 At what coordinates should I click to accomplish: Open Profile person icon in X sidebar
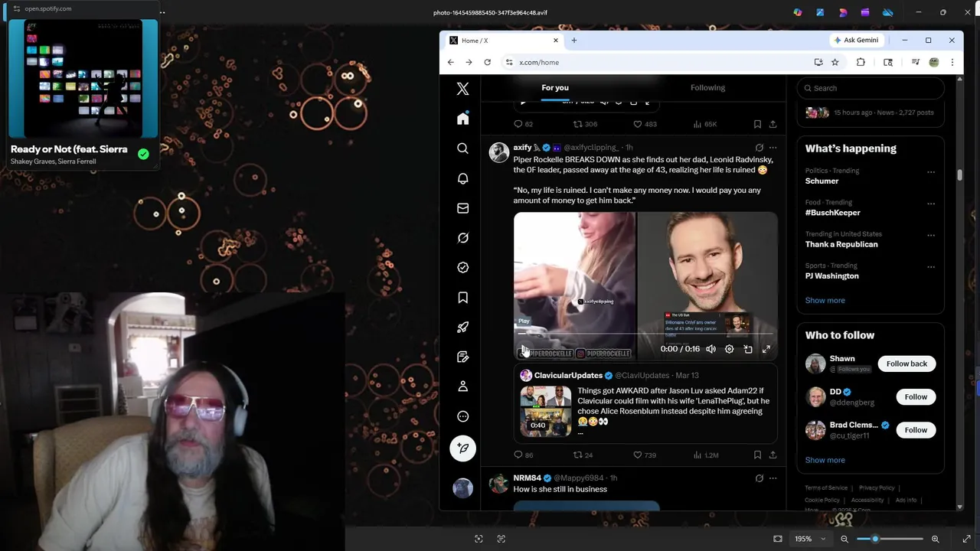pos(462,386)
